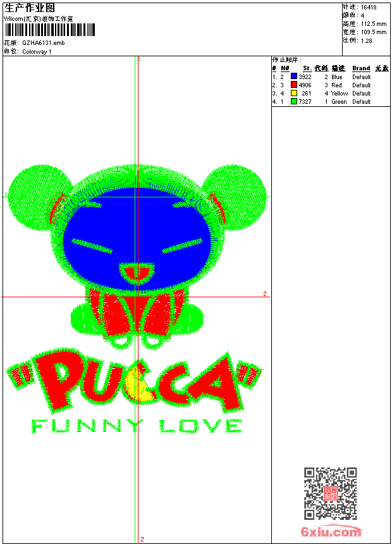Select the stitch count value 16418
Screen dimensions: 392x544
click(x=369, y=8)
